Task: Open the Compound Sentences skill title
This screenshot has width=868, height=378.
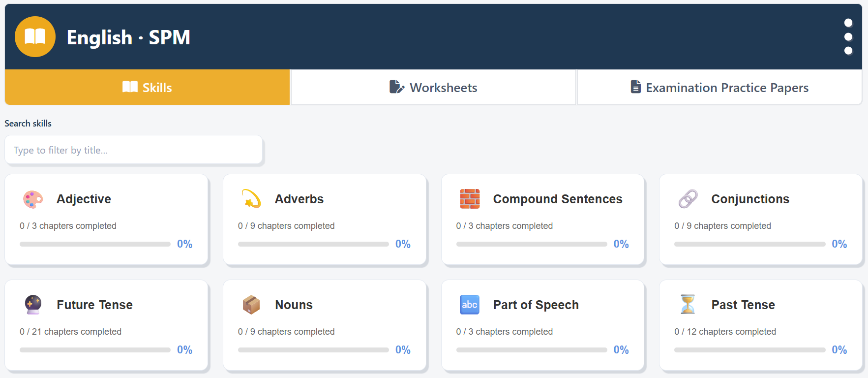Action: tap(558, 199)
